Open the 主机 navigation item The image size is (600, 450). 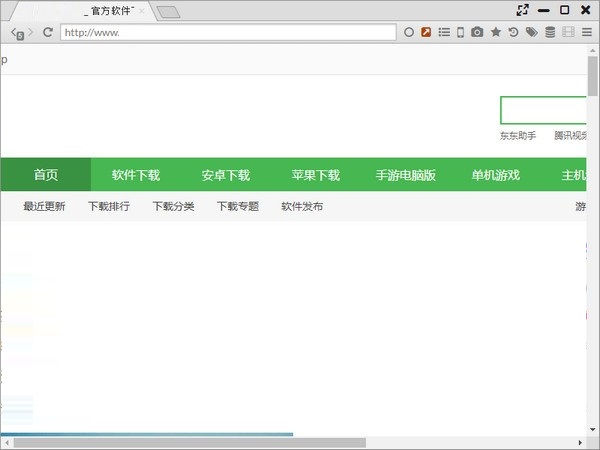point(574,175)
